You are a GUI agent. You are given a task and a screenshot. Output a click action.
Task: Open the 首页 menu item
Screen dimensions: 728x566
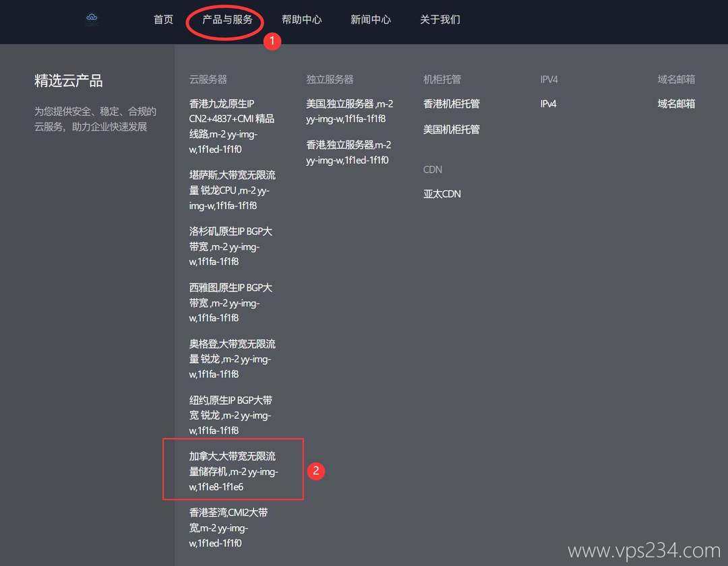click(163, 20)
